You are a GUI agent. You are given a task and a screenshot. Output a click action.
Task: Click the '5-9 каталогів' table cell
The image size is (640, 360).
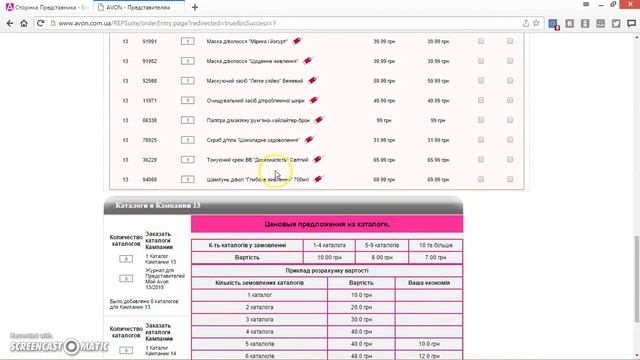382,245
